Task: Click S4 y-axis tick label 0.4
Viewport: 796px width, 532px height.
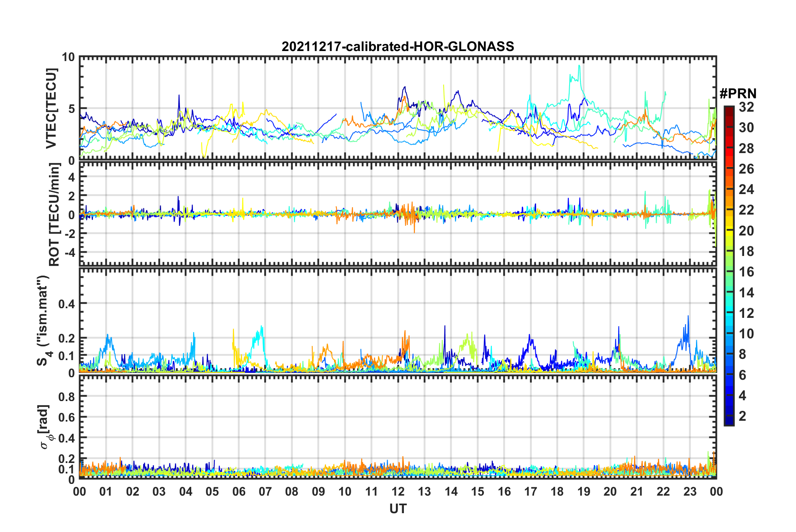Action: (x=67, y=304)
